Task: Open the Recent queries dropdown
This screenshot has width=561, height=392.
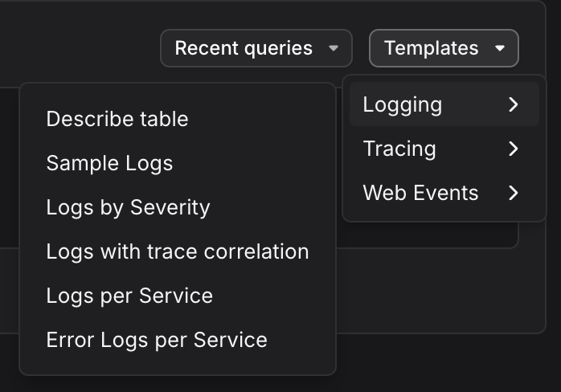Action: pyautogui.click(x=256, y=48)
